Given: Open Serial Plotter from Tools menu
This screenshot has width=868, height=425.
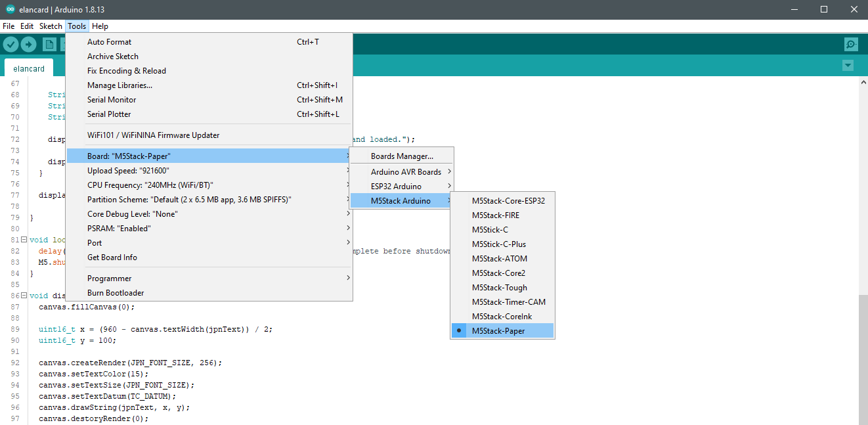Looking at the screenshot, I should click(209, 114).
